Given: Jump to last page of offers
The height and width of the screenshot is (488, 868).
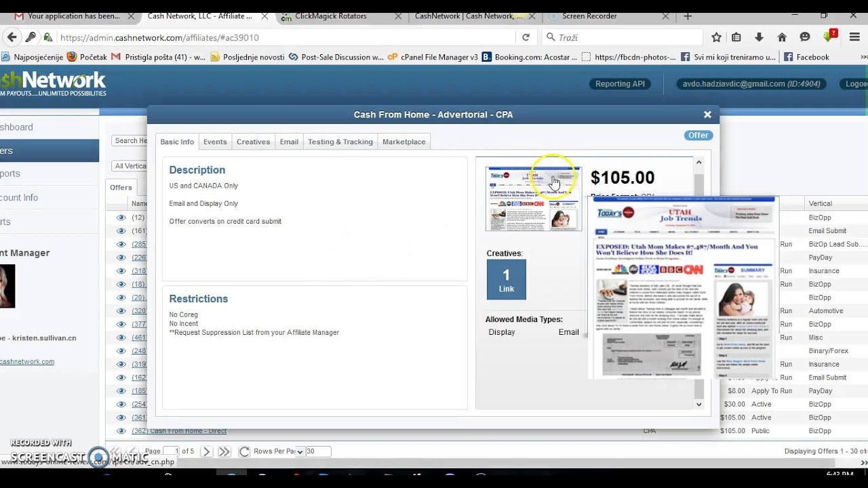Looking at the screenshot, I should [x=224, y=451].
